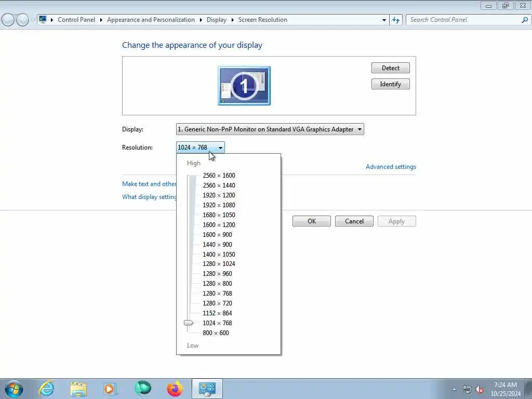Expand arrow after Control Panel breadcrumb

point(101,20)
